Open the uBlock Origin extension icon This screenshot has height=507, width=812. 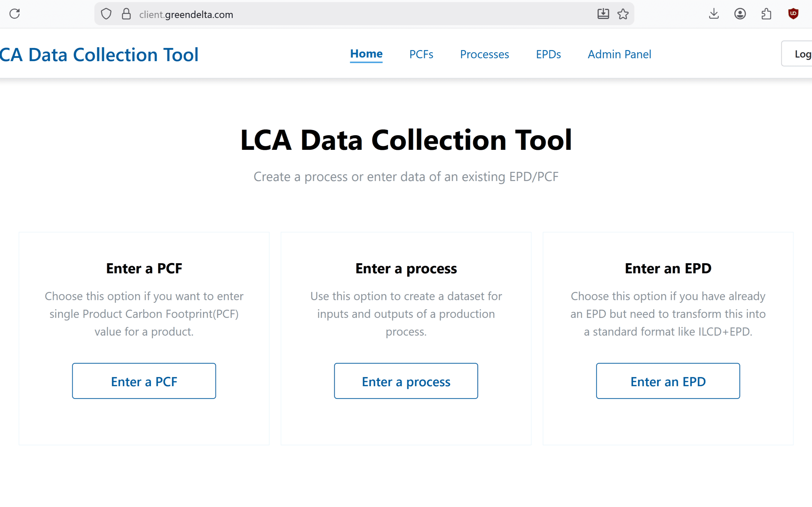tap(793, 14)
